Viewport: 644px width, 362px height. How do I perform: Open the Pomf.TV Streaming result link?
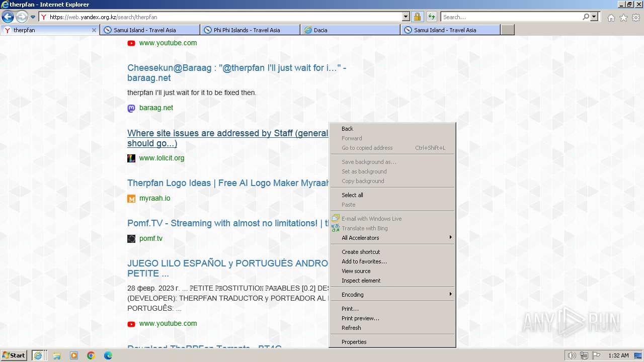point(228,223)
